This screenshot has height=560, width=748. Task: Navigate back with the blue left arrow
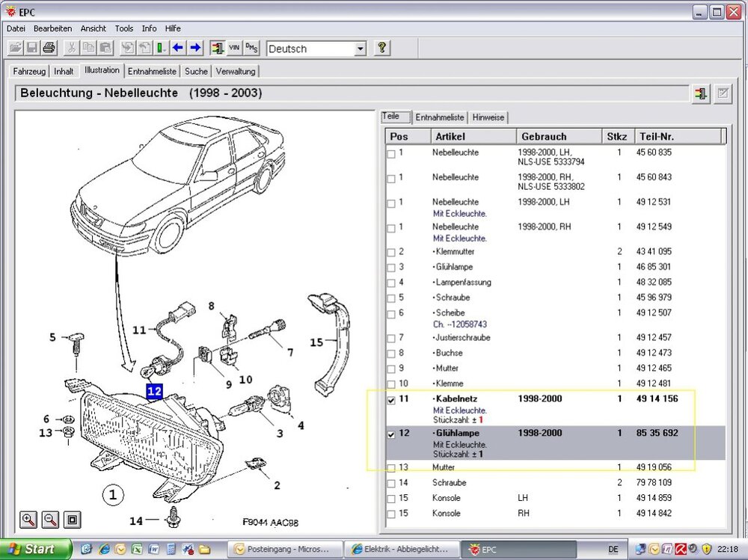pyautogui.click(x=178, y=48)
